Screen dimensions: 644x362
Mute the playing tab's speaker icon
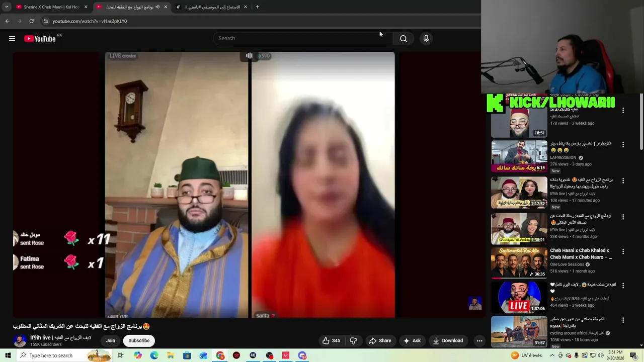(157, 7)
